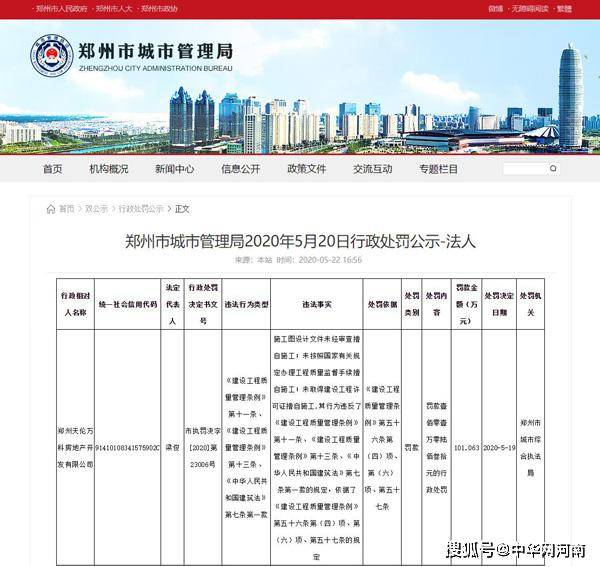Switch to 繁體 traditional Chinese link
600x567 pixels.
tap(564, 8)
